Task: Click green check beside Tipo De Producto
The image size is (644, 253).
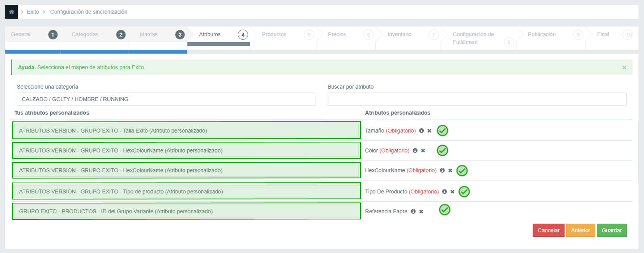Action: [464, 192]
